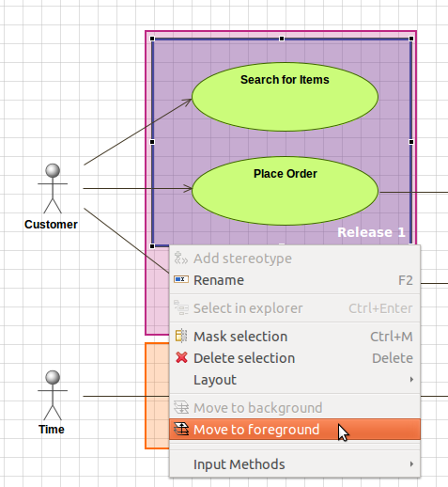This screenshot has height=487, width=448.
Task: Select the Customer actor figure
Action: [53, 188]
